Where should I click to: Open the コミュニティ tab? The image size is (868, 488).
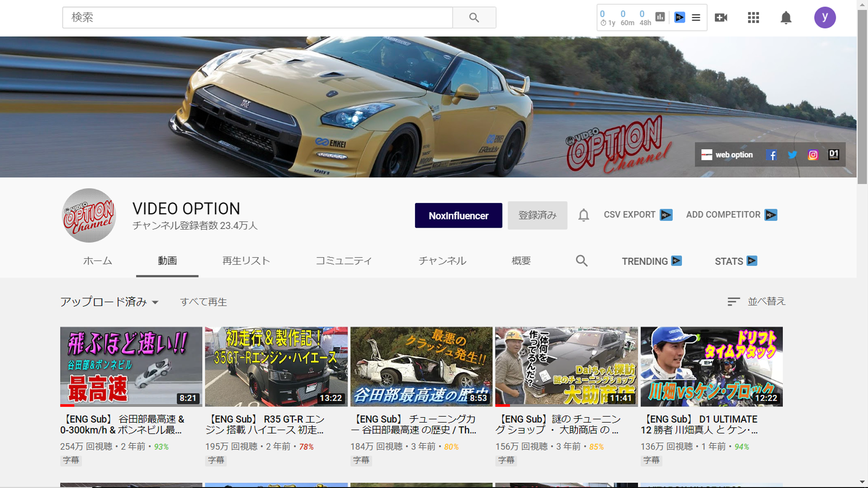344,261
